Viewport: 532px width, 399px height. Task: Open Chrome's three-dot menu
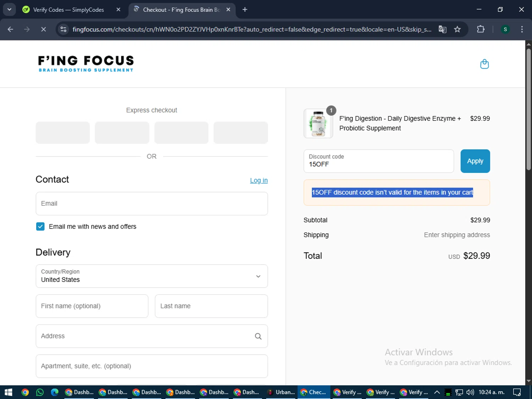coord(522,29)
